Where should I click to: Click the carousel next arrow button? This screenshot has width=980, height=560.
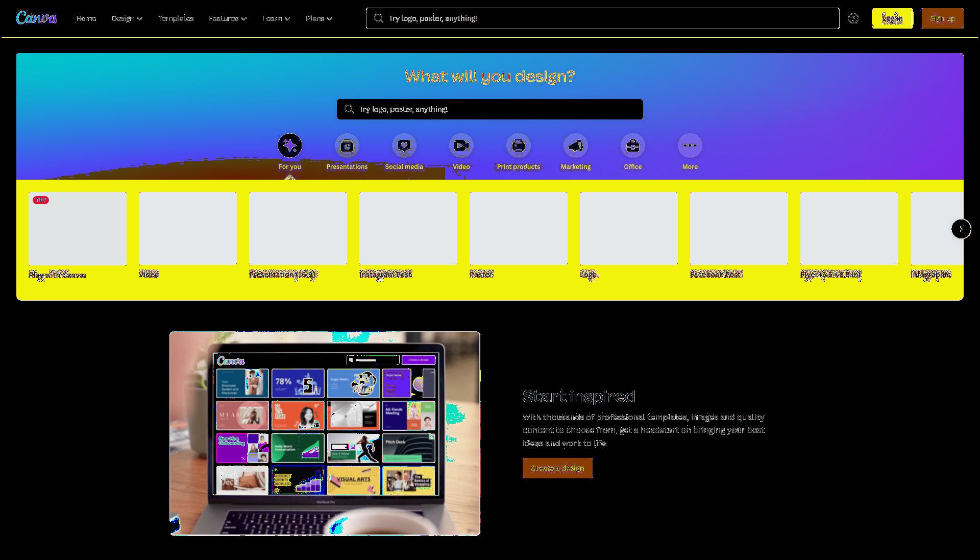(x=961, y=229)
